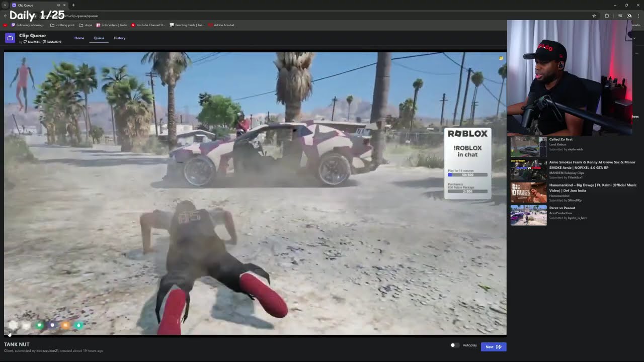Screen dimensions: 644x362
Task: Open the History tab
Action: pos(119,38)
